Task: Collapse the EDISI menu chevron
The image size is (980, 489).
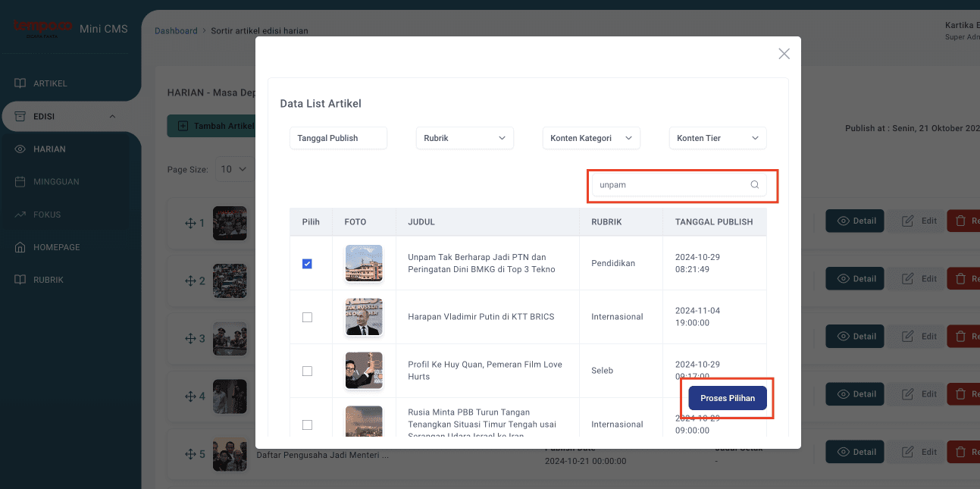Action: point(112,117)
